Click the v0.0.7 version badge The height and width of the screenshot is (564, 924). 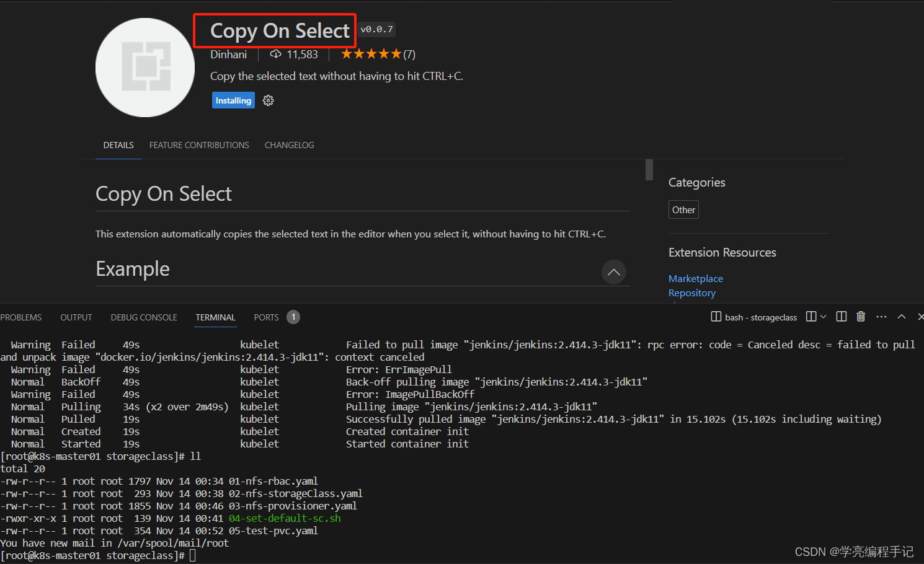point(376,29)
